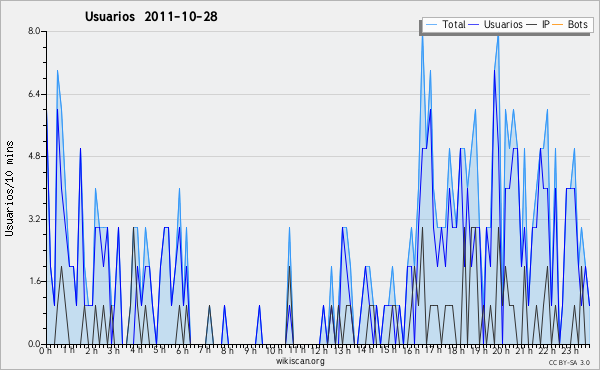The width and height of the screenshot is (600, 370).
Task: Click the '5 h' x-axis label
Action: coord(159,350)
